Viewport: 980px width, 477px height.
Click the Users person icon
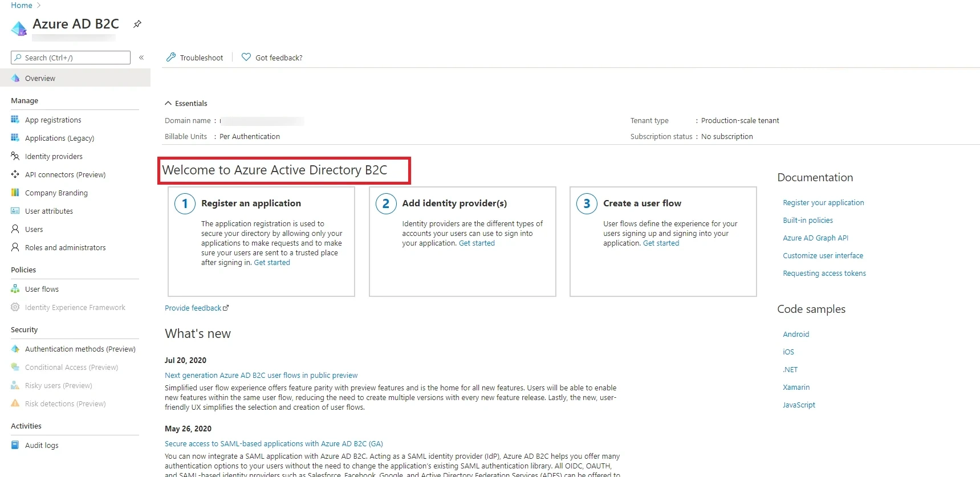[x=15, y=229]
